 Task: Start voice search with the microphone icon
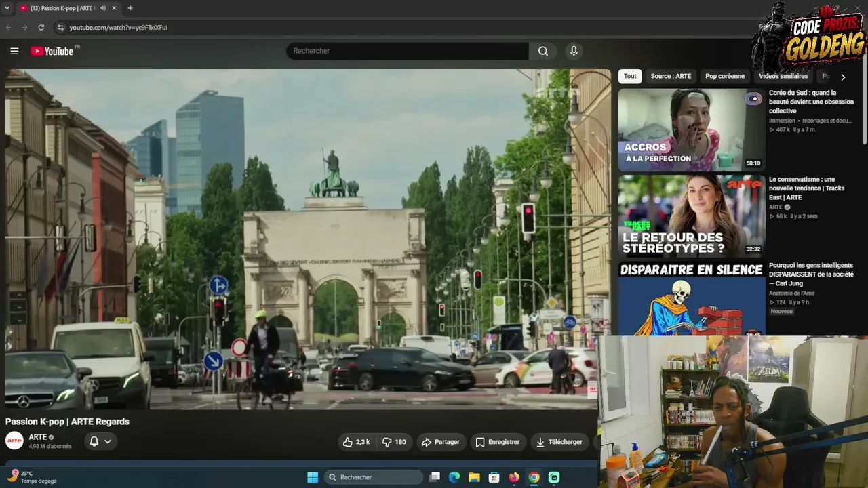(x=574, y=51)
